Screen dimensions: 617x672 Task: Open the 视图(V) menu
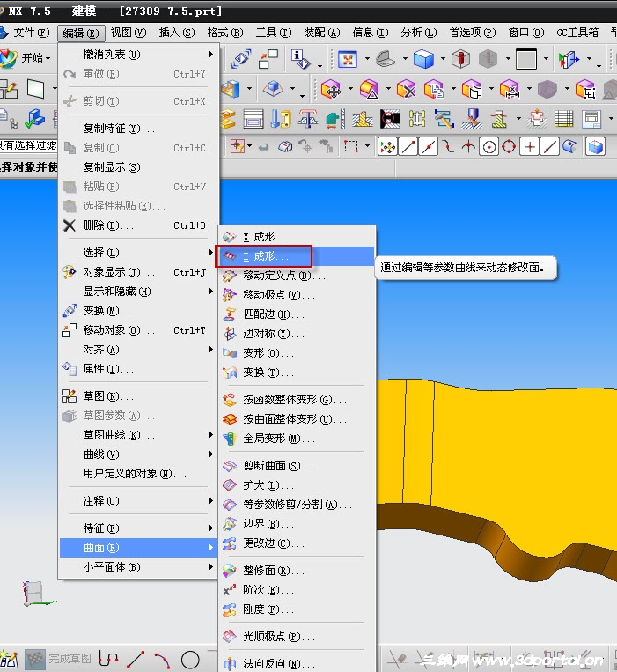point(128,33)
